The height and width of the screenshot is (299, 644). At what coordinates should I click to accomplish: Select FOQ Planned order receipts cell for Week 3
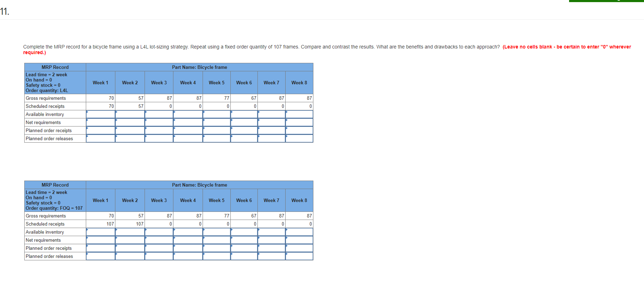pos(159,248)
